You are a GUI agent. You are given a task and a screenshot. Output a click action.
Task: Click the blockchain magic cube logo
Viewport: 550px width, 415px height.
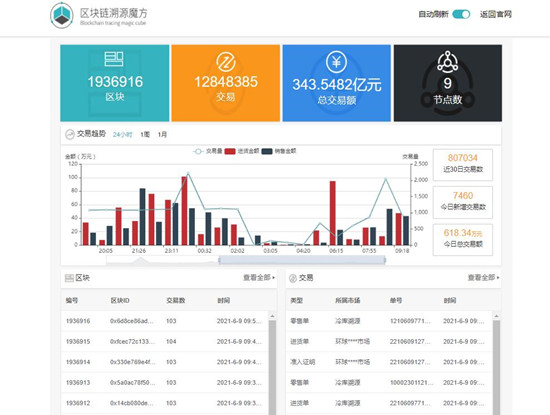pos(62,15)
